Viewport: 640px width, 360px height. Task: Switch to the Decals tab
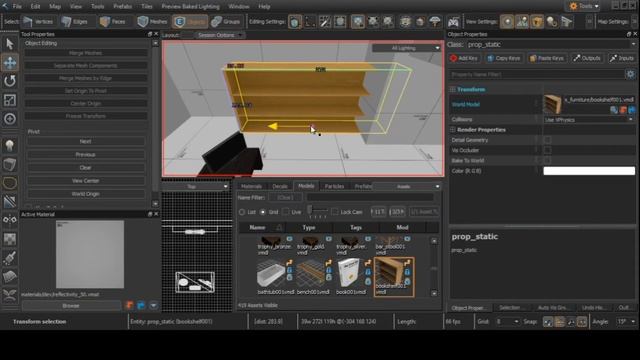[x=280, y=186]
